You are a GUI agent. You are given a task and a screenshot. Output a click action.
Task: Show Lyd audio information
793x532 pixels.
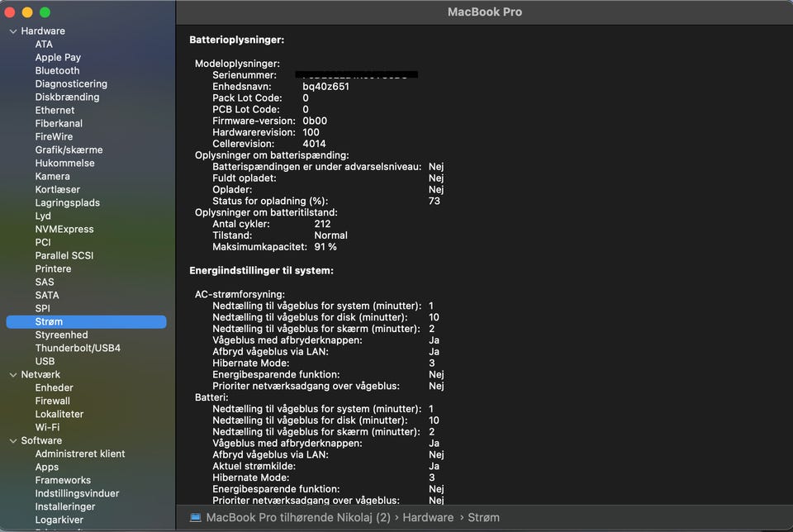(43, 216)
